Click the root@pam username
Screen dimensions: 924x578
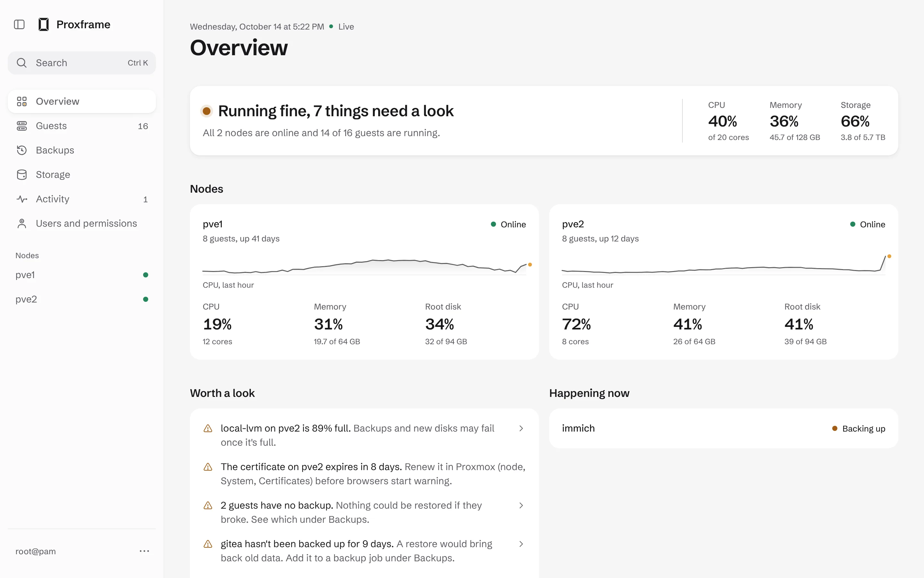(x=36, y=551)
